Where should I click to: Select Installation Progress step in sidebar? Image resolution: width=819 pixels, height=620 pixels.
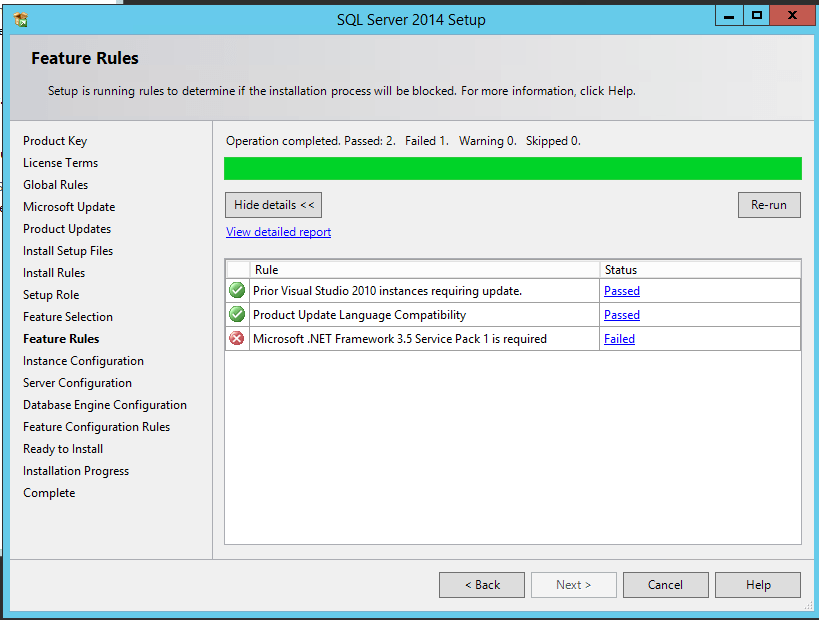pyautogui.click(x=76, y=471)
